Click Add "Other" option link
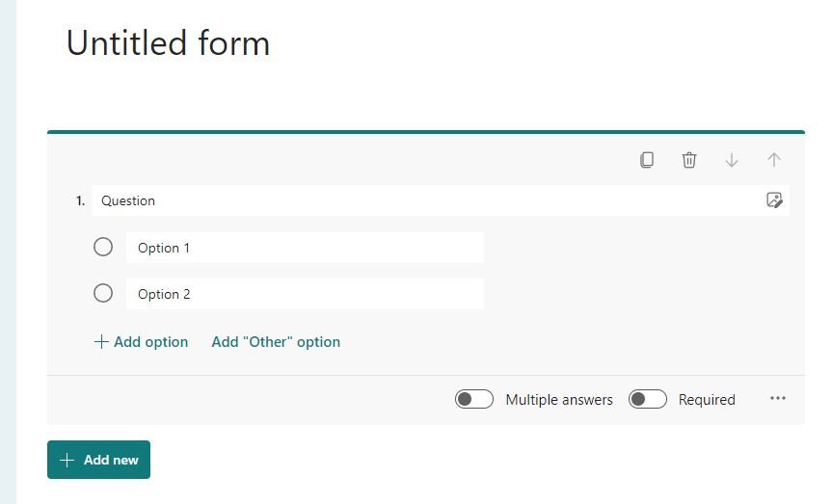This screenshot has width=832, height=504. [x=276, y=342]
